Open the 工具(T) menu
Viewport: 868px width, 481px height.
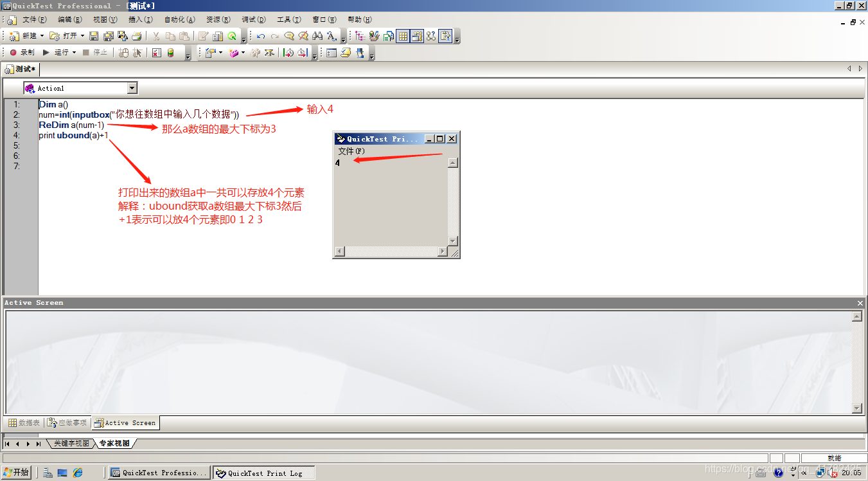click(289, 20)
